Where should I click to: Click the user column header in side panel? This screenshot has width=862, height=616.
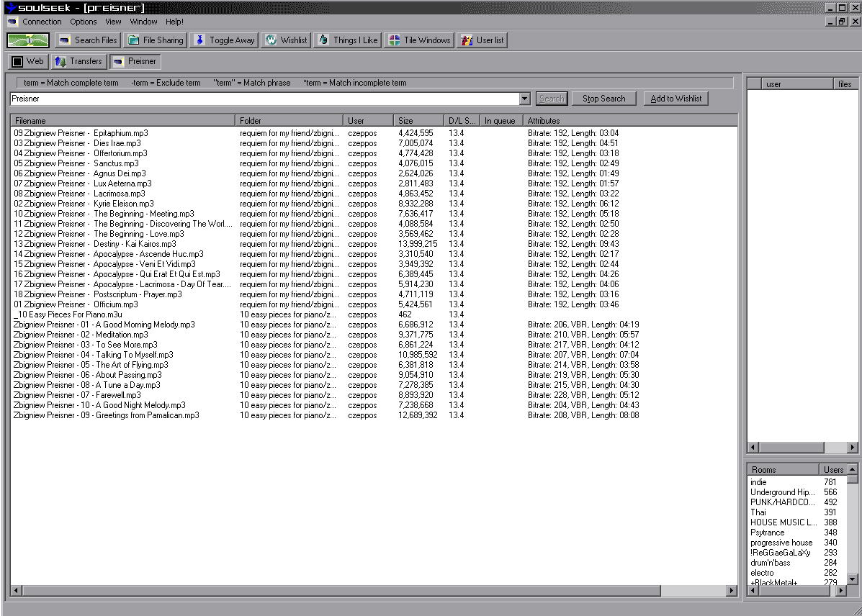(x=797, y=84)
